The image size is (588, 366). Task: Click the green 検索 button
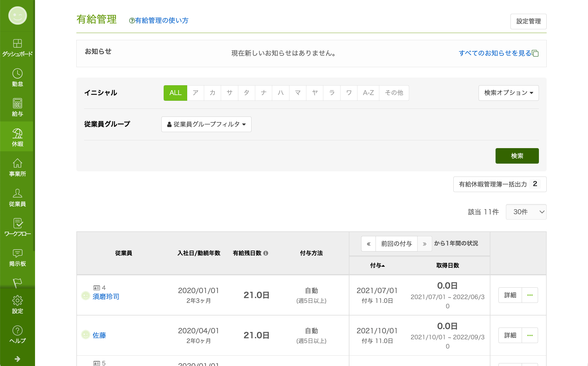click(x=517, y=156)
